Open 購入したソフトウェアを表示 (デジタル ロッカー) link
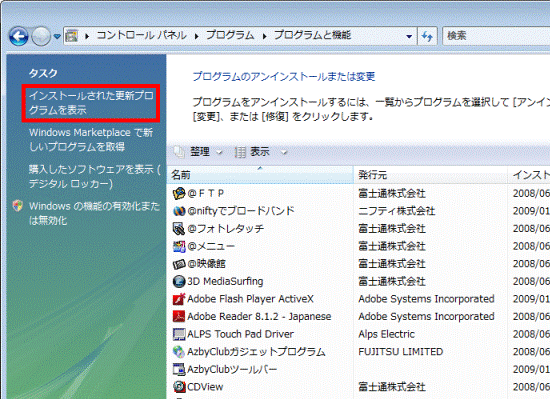This screenshot has width=550, height=399. 95,176
